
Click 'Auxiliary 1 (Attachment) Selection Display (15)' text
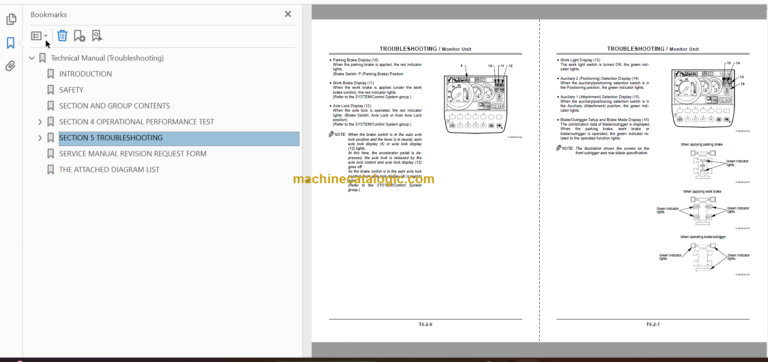point(600,97)
